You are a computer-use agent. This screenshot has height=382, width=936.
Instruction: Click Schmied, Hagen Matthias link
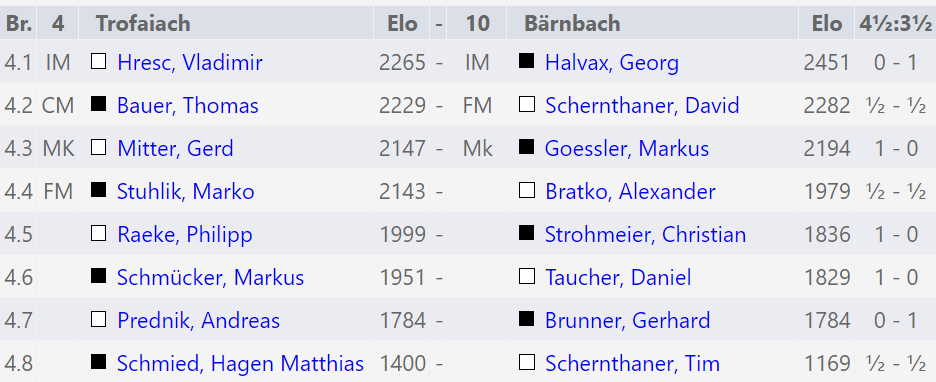(240, 363)
